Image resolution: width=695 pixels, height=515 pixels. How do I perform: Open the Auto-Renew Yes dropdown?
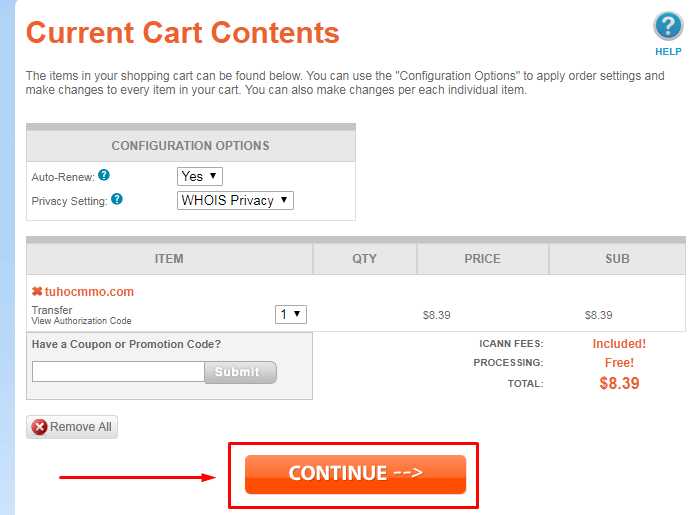tap(200, 176)
